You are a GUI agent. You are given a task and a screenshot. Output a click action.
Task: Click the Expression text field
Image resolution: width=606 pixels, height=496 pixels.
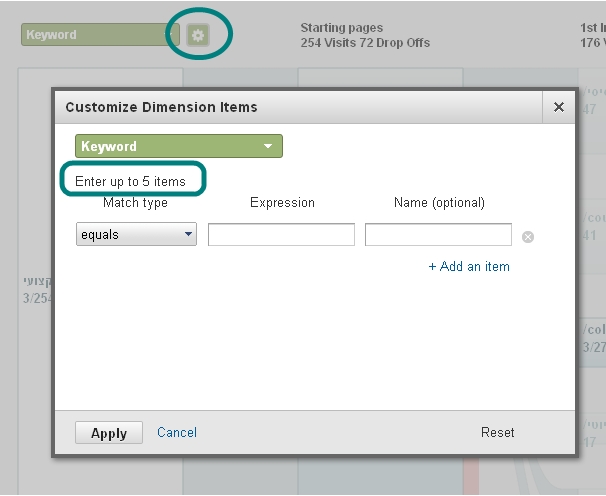pos(281,235)
